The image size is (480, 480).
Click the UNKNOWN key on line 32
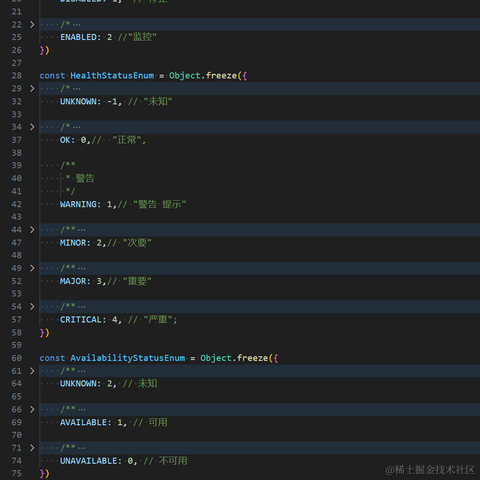[x=78, y=101]
